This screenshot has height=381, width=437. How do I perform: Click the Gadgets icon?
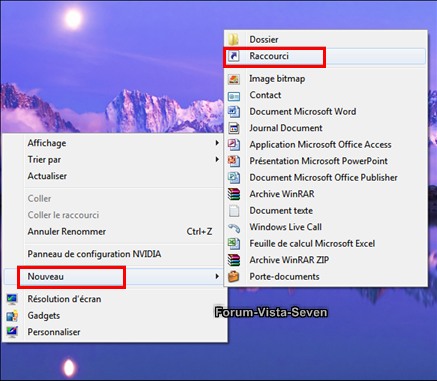[x=12, y=316]
